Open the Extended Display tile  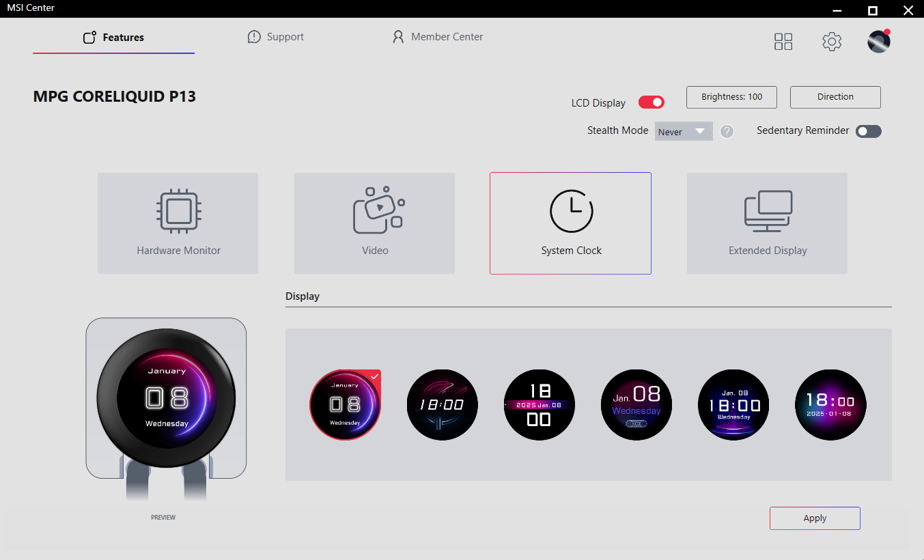click(x=767, y=223)
